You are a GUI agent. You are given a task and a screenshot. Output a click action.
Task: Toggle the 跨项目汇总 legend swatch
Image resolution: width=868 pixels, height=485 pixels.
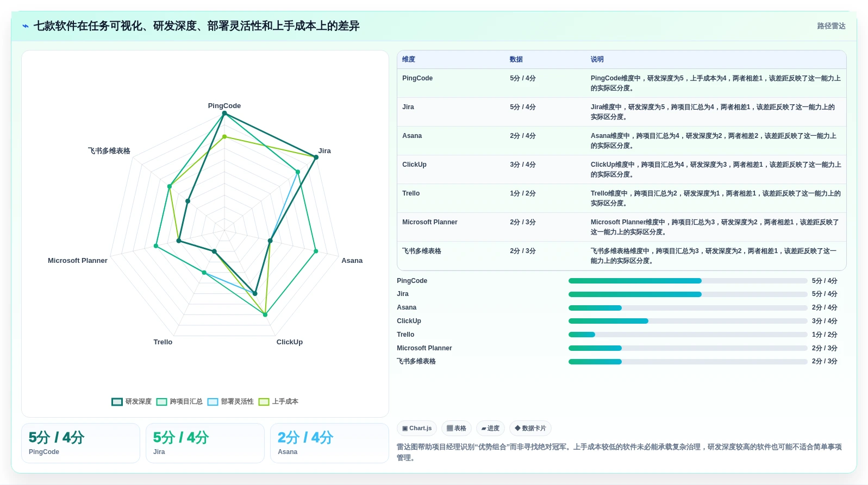pyautogui.click(x=161, y=402)
